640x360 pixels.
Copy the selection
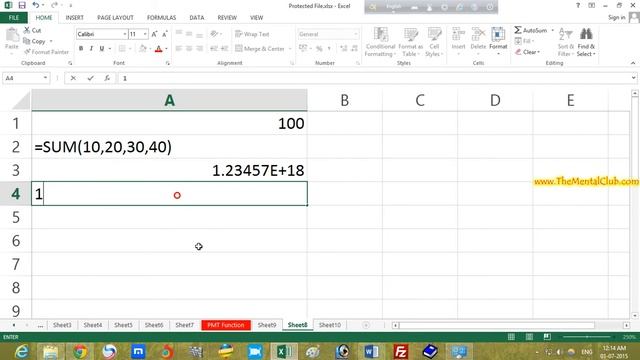click(x=34, y=41)
